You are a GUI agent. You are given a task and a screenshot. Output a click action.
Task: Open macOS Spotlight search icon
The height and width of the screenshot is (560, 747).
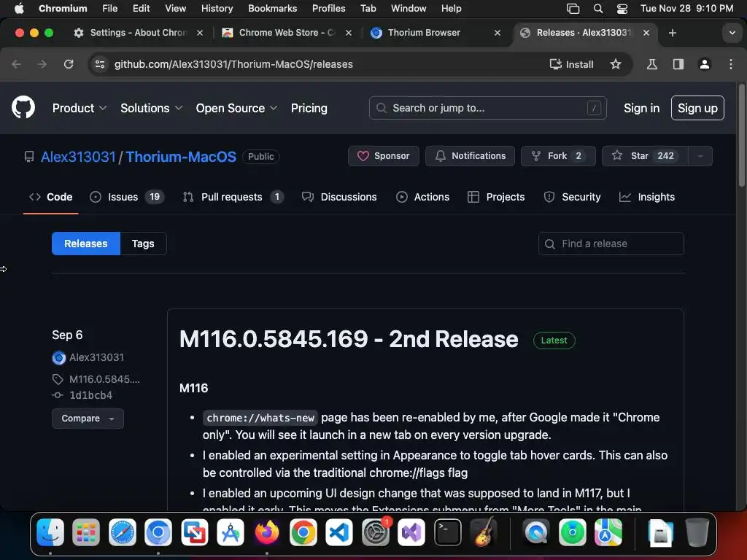coord(598,9)
